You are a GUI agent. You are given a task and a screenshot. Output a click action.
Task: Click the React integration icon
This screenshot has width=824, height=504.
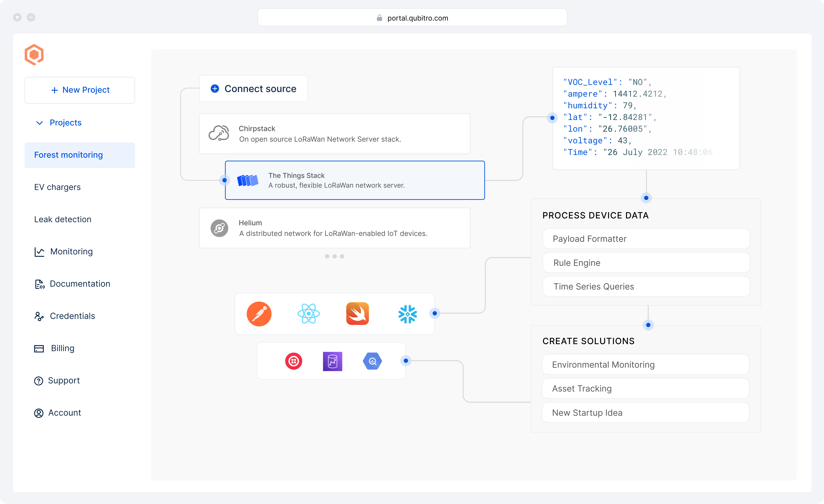click(308, 314)
